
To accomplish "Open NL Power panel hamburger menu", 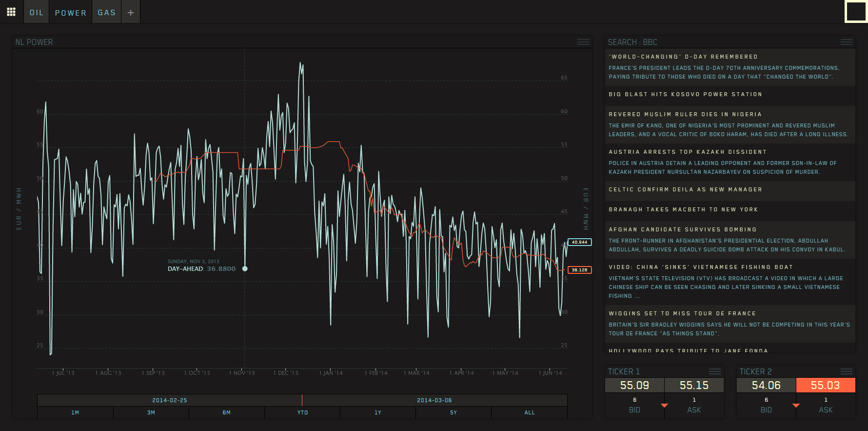I will [583, 42].
